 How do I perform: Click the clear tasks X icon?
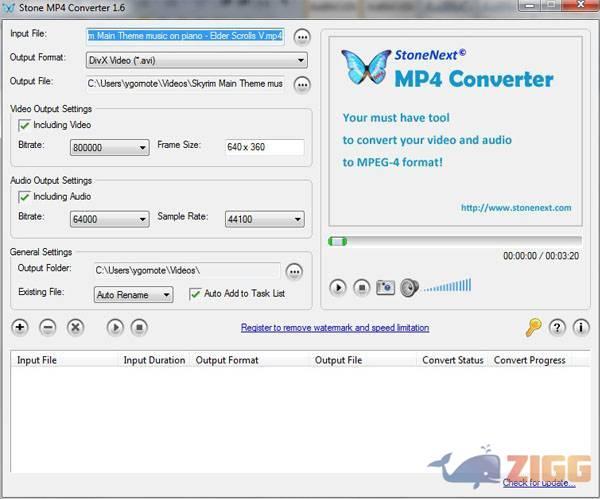coord(75,327)
